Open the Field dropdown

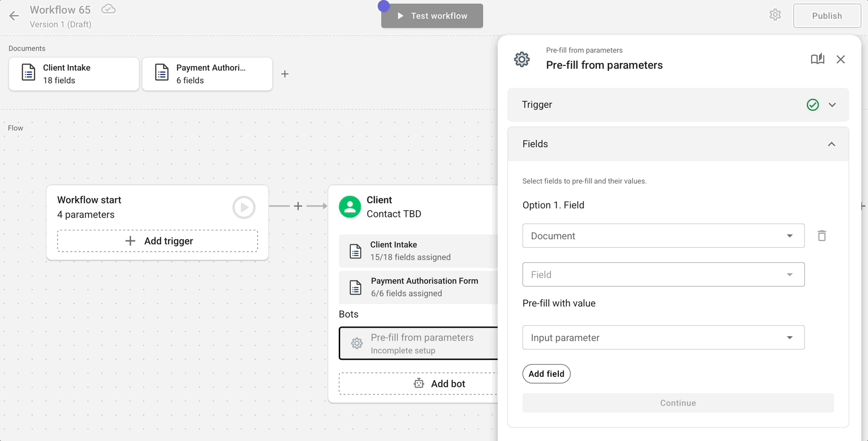(664, 274)
